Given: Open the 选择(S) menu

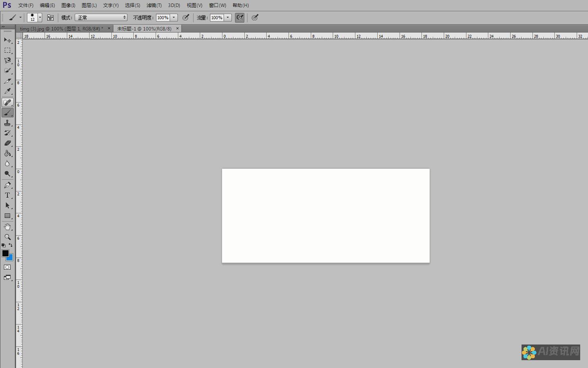Looking at the screenshot, I should [x=133, y=5].
